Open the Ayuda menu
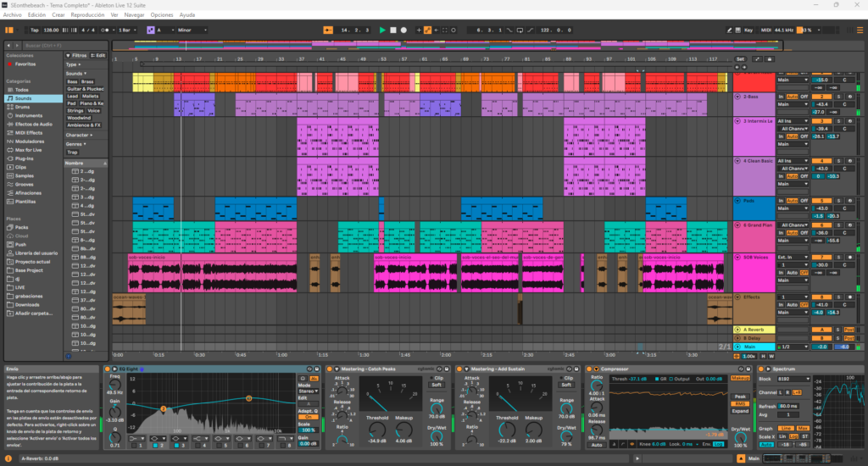The height and width of the screenshot is (466, 868). (x=187, y=15)
